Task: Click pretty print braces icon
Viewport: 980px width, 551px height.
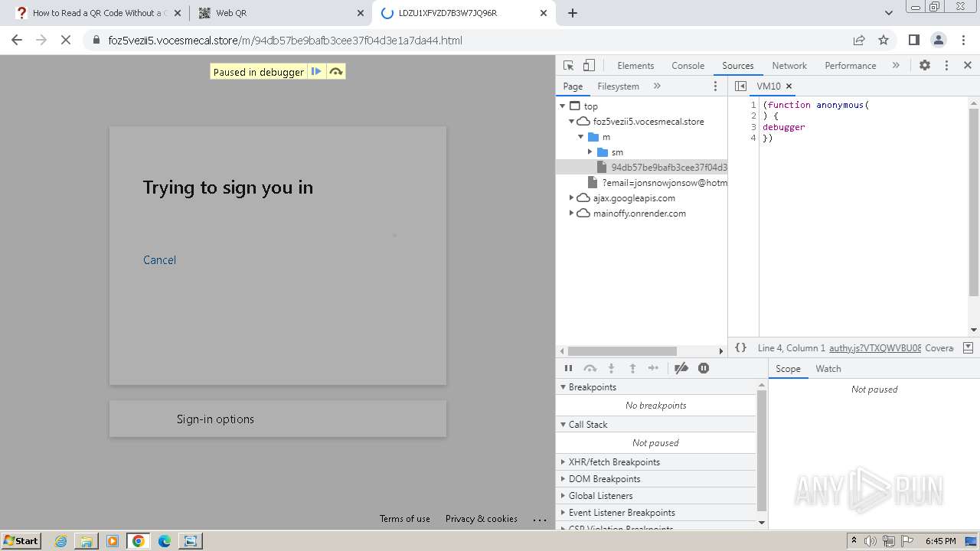Action: pos(740,347)
